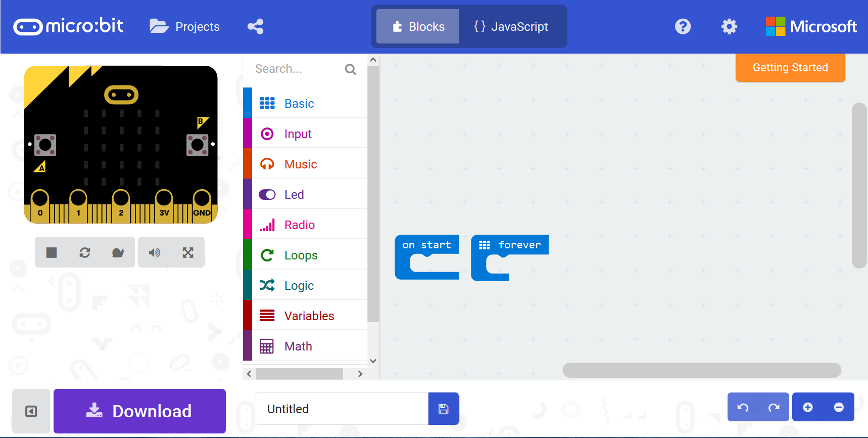The width and height of the screenshot is (868, 438).
Task: Toggle slow motion snail mode
Action: [x=118, y=252]
